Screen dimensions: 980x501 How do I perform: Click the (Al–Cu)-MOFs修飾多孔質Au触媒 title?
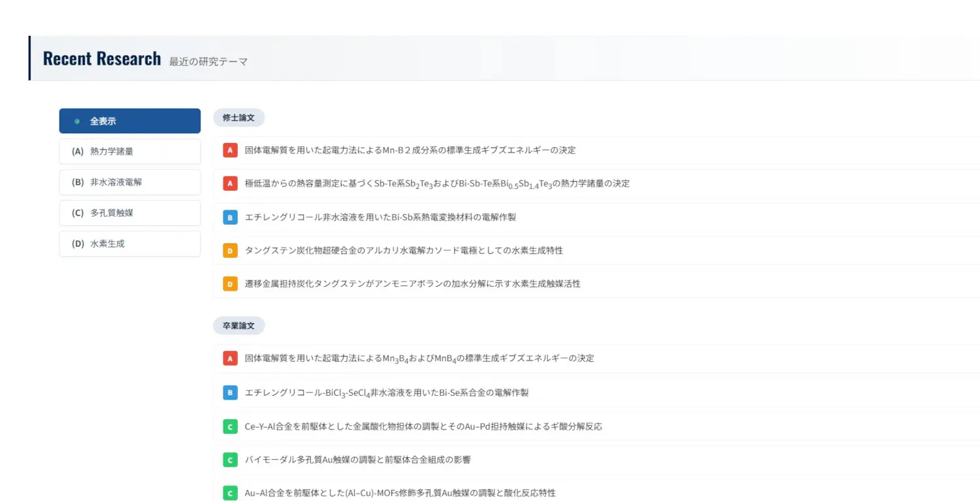(x=400, y=493)
